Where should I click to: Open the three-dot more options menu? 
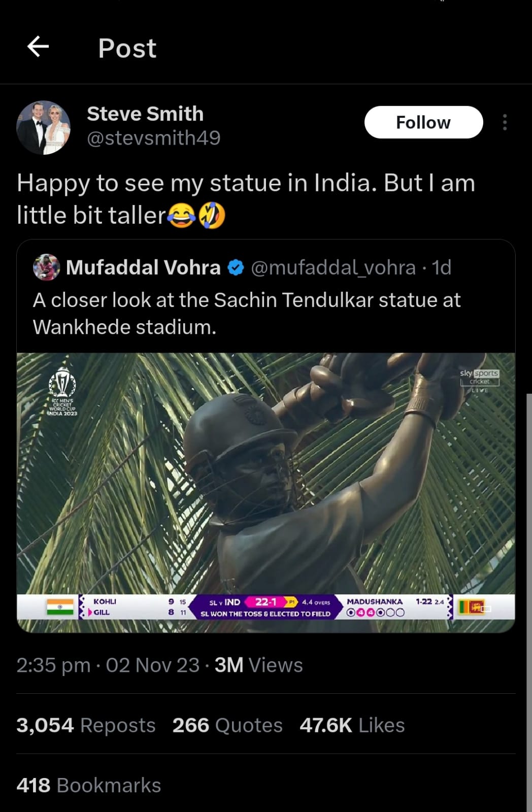click(x=504, y=122)
